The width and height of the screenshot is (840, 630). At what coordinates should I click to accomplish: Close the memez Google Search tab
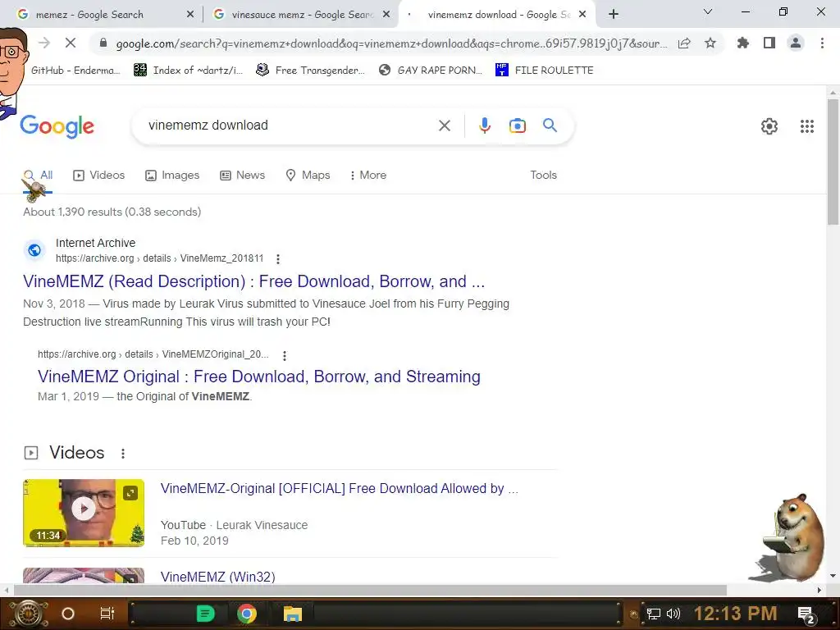click(x=190, y=15)
